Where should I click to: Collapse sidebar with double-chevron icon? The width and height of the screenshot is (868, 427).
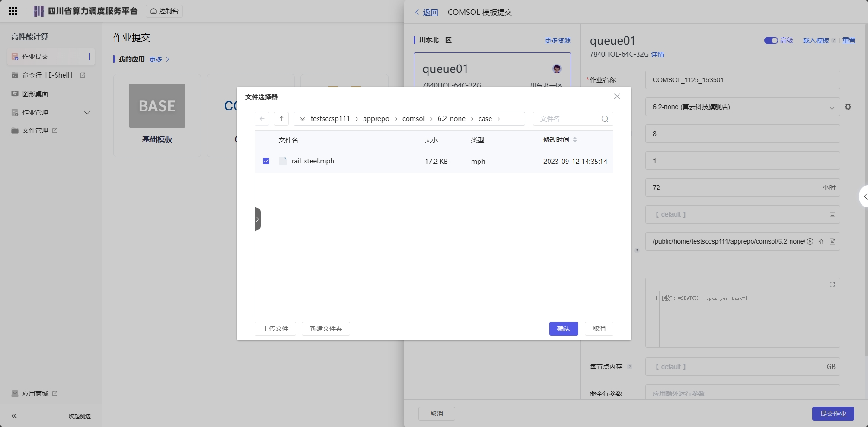pyautogui.click(x=14, y=416)
